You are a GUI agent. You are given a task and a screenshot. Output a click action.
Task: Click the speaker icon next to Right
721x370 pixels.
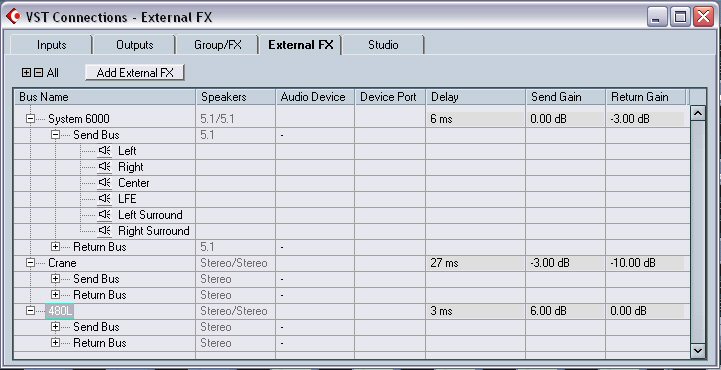click(x=105, y=167)
